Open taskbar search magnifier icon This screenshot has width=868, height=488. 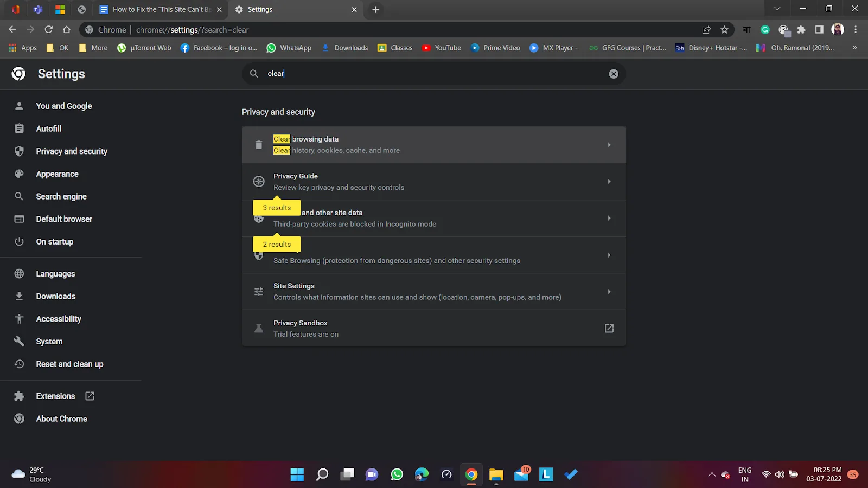tap(322, 474)
